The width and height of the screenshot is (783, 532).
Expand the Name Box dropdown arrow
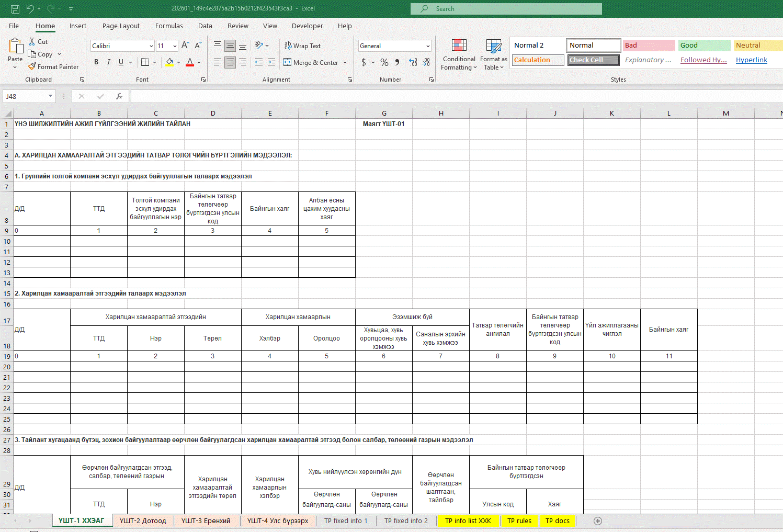click(x=50, y=96)
